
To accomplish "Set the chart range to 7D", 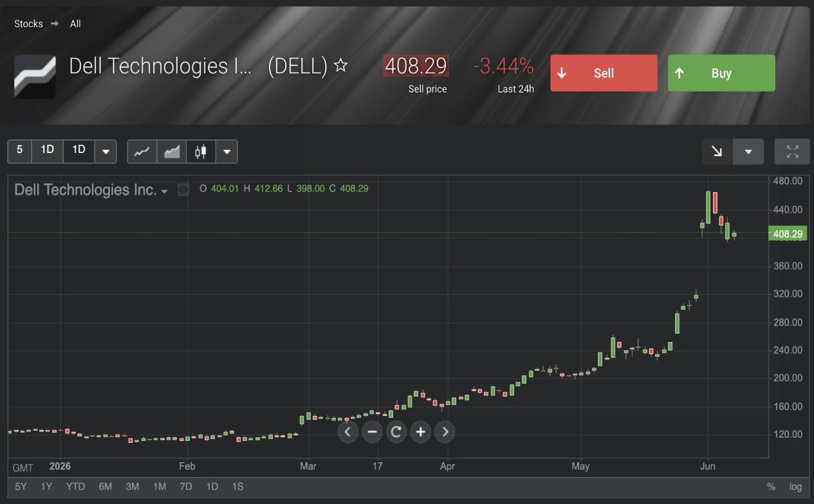I will 185,487.
